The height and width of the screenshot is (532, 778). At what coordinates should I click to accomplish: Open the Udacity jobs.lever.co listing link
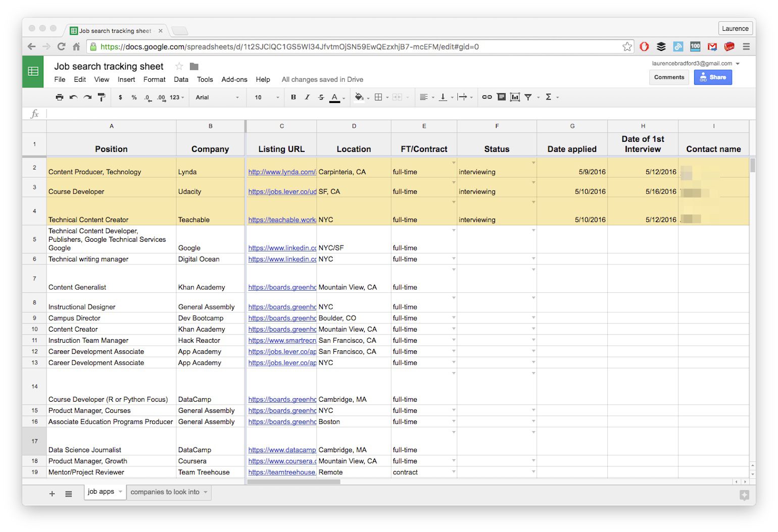(282, 192)
